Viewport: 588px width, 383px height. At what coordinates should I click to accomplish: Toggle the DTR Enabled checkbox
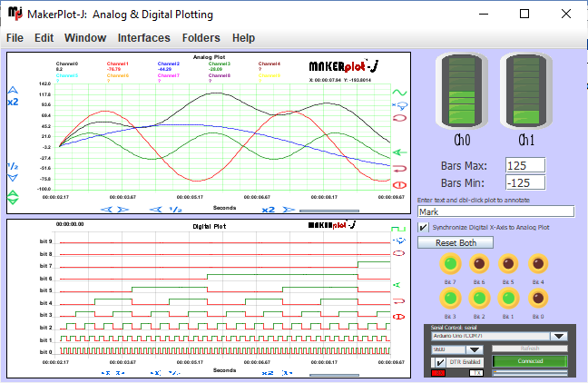[440, 362]
